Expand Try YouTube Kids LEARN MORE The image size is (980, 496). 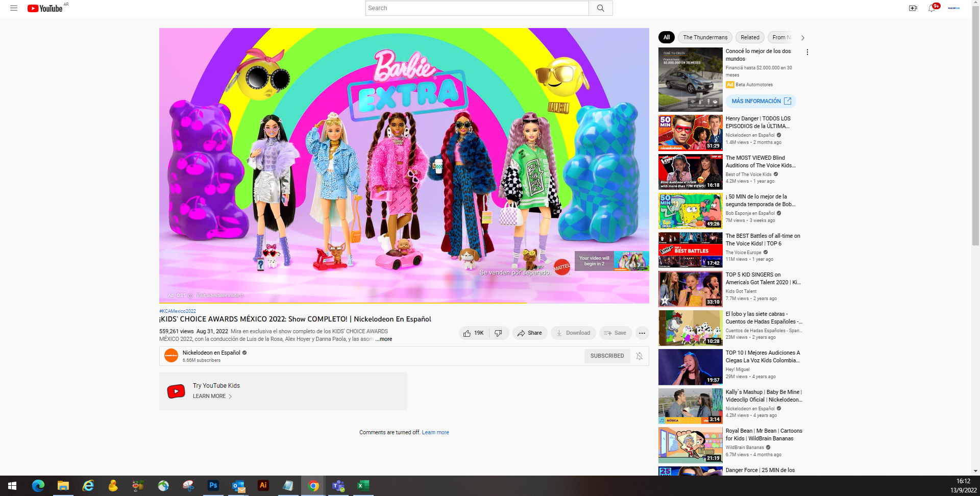click(212, 396)
